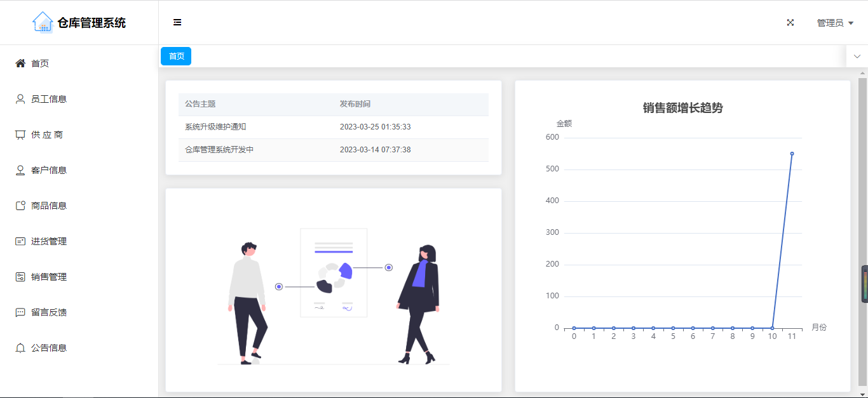This screenshot has width=868, height=398.
Task: Open the 商品信息 menu item
Action: [79, 206]
